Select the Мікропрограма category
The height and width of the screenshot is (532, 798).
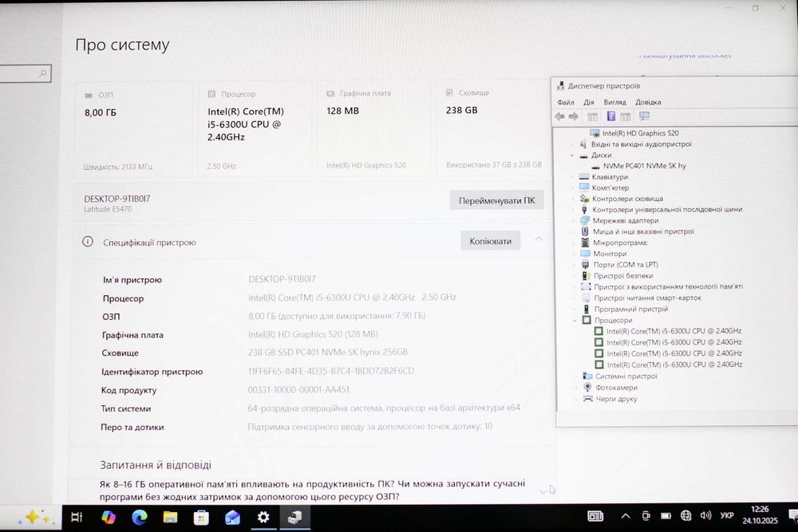620,242
